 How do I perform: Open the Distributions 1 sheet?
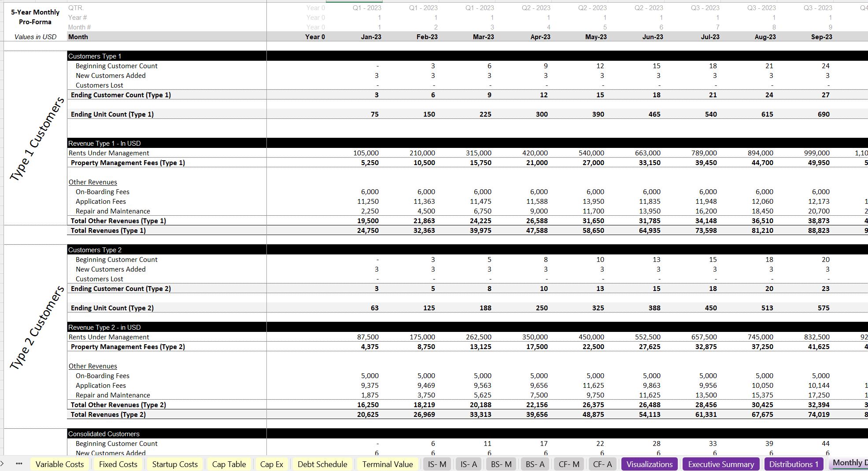794,464
